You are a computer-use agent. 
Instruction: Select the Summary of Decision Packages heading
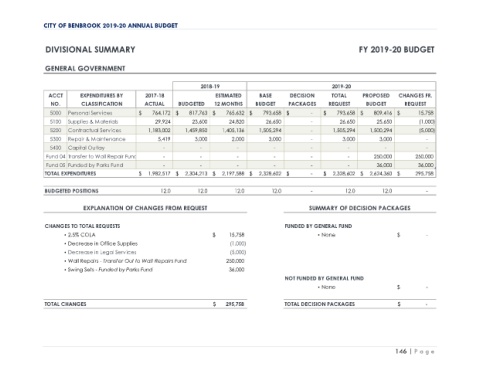tap(360, 208)
